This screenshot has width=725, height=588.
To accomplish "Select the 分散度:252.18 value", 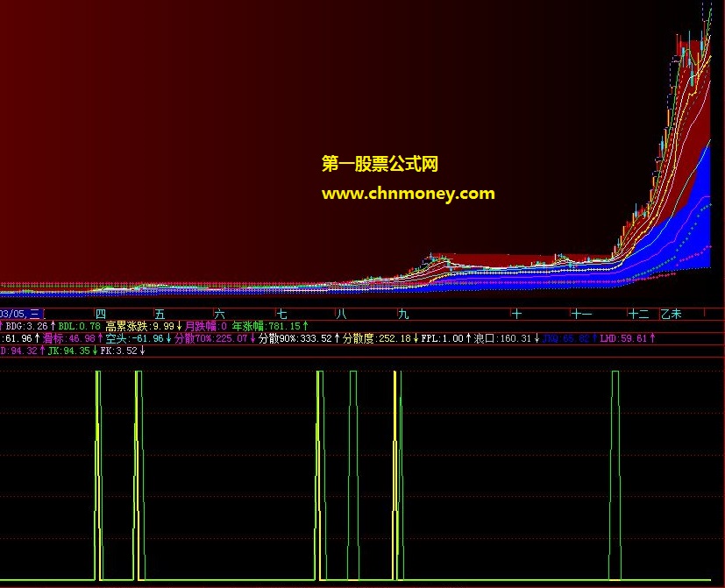I will point(376,338).
